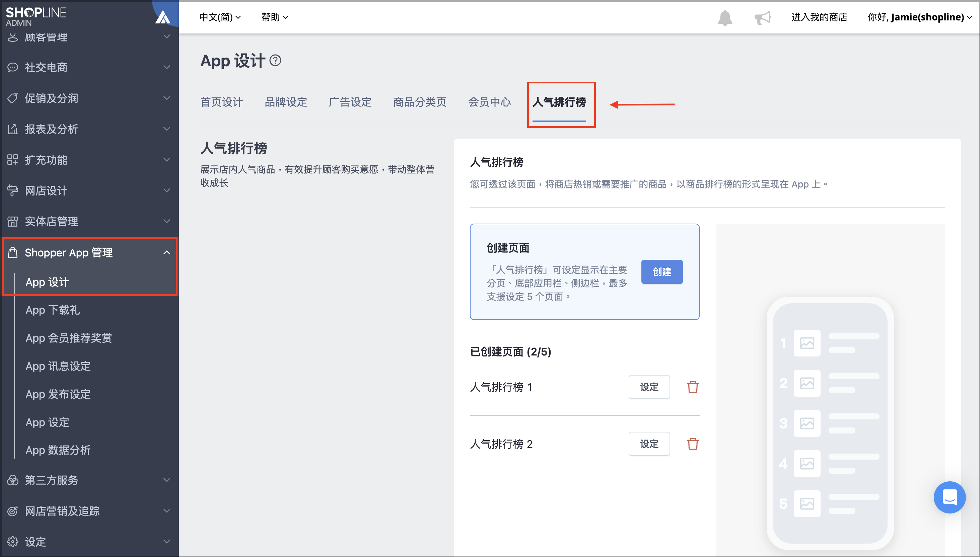The width and height of the screenshot is (980, 557).
Task: Click the 人气排行榜 2 row label
Action: pyautogui.click(x=501, y=444)
